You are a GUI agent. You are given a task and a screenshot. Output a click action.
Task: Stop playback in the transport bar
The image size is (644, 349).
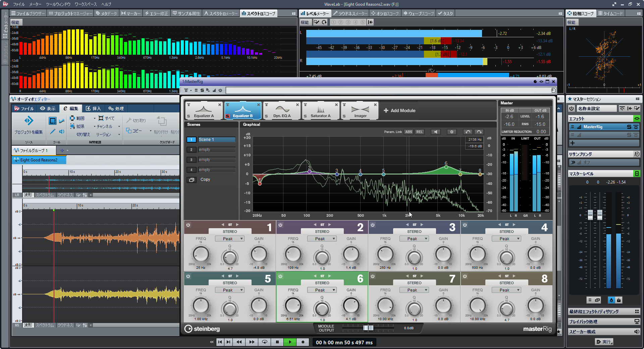click(277, 342)
